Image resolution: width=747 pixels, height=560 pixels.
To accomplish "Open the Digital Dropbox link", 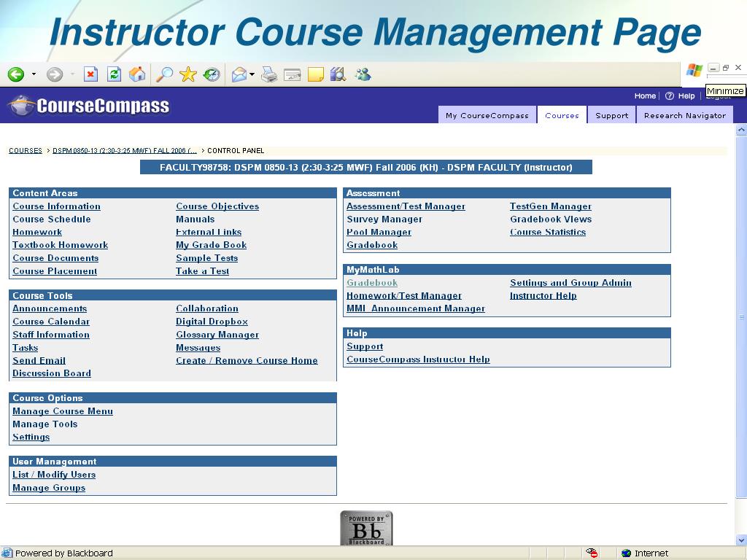I will [212, 322].
